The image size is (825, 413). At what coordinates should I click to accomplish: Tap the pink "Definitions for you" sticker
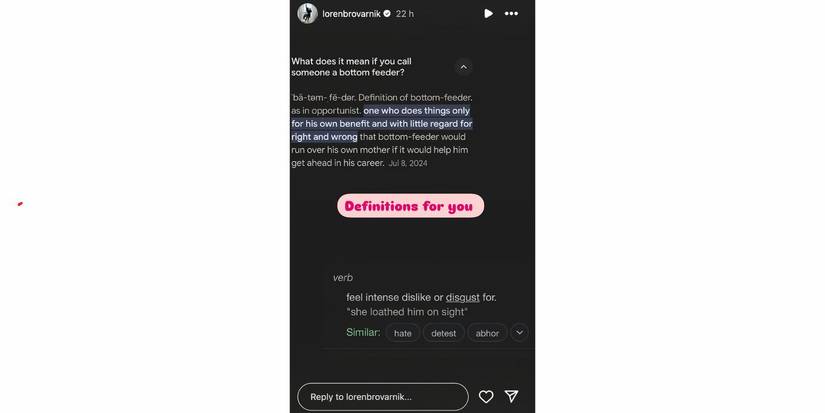tap(410, 206)
